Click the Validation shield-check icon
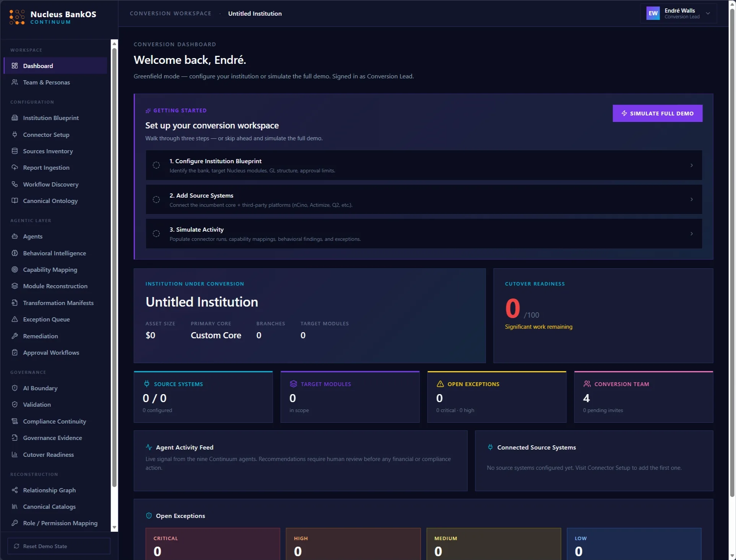736x560 pixels. coord(15,404)
